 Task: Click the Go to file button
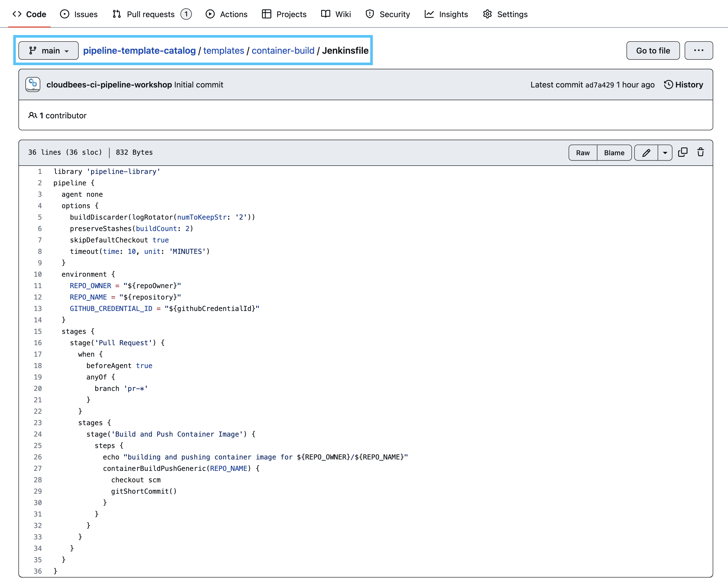click(653, 51)
